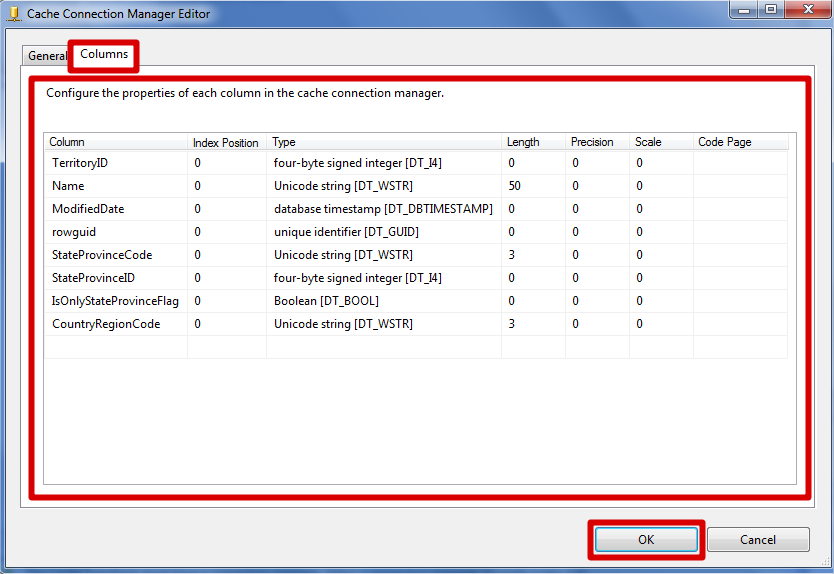Click the Cancel button
Image resolution: width=834 pixels, height=574 pixels.
point(757,540)
